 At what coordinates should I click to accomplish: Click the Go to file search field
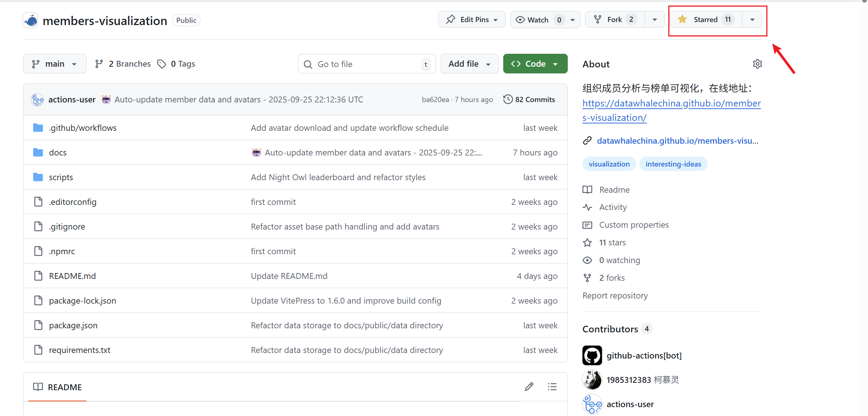367,64
